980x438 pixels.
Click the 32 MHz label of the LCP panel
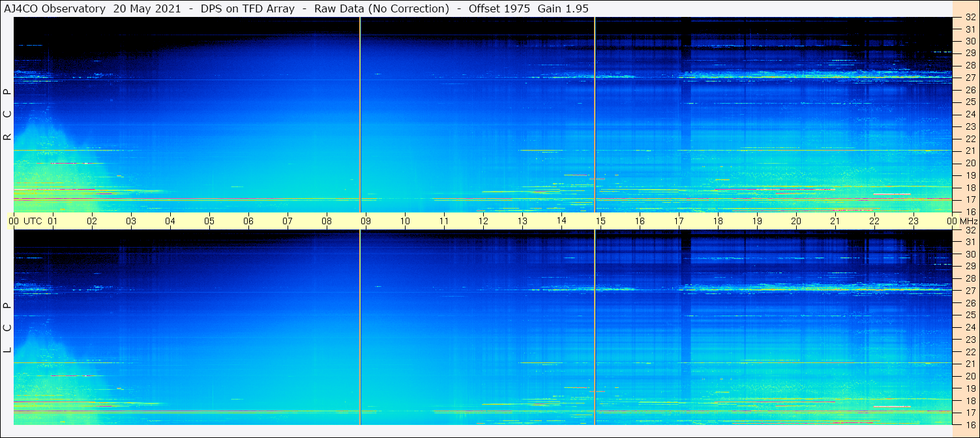(x=970, y=230)
